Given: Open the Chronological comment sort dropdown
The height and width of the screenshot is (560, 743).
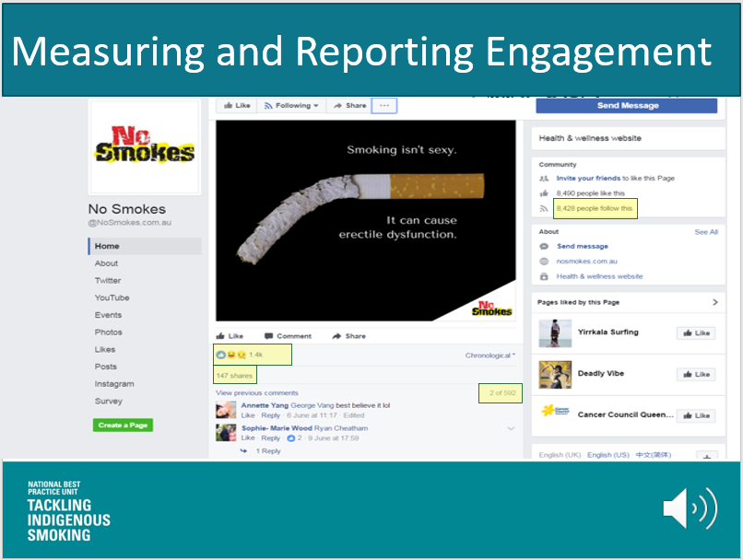Looking at the screenshot, I should point(489,355).
